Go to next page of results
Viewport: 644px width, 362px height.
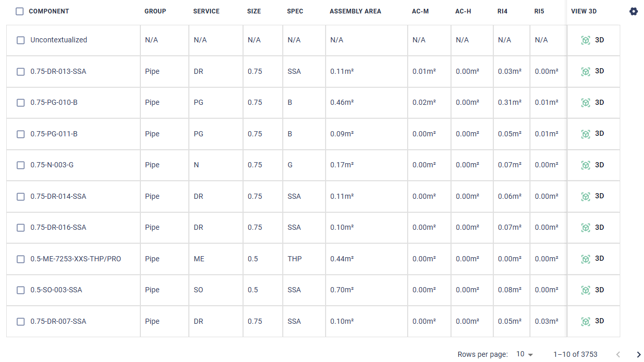pyautogui.click(x=638, y=354)
